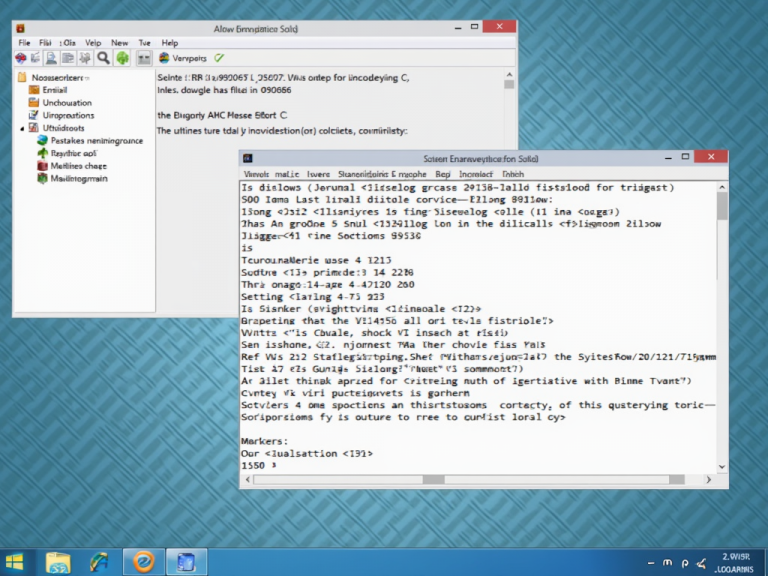Viewport: 768px width, 576px height.
Task: Open the Nossseoricers dropdown arrow
Action: tap(87, 78)
